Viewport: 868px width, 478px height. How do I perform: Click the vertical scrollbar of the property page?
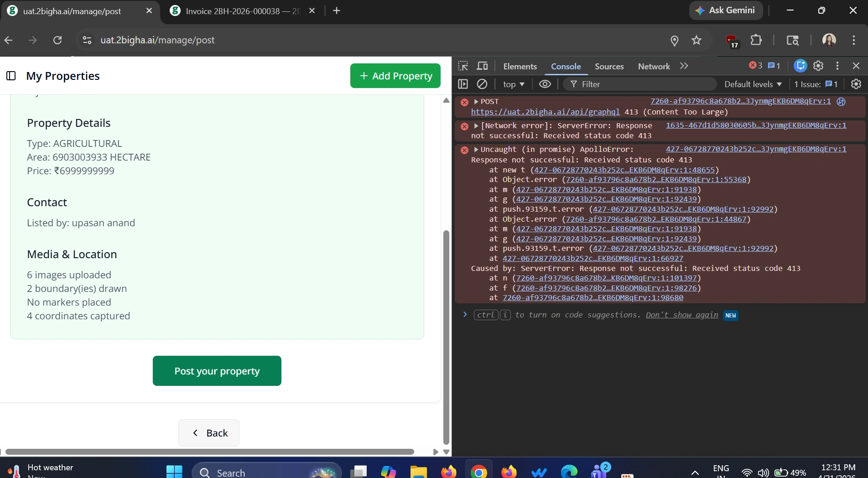click(446, 338)
